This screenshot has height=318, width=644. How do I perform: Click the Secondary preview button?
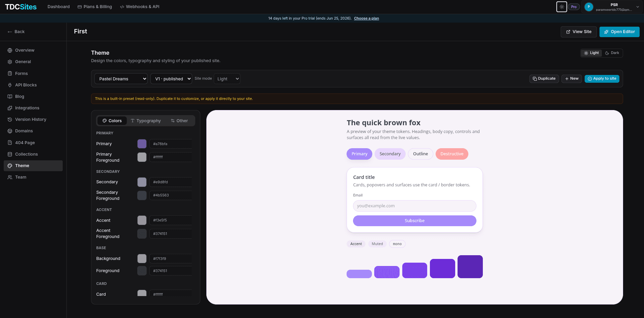(390, 154)
